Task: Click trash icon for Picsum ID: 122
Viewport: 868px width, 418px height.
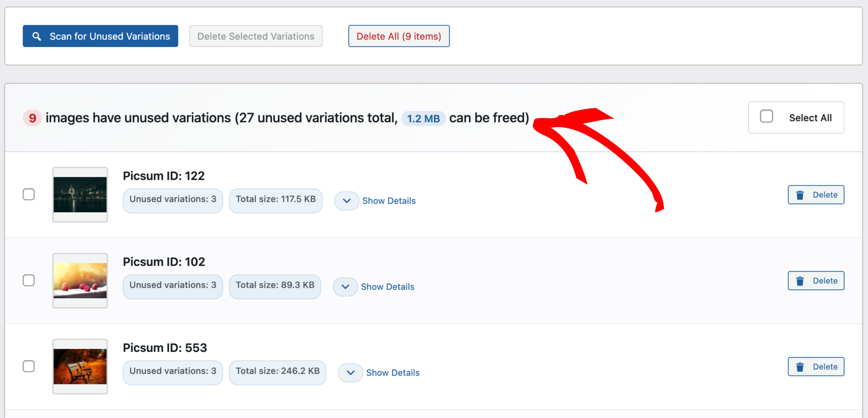Action: (800, 195)
